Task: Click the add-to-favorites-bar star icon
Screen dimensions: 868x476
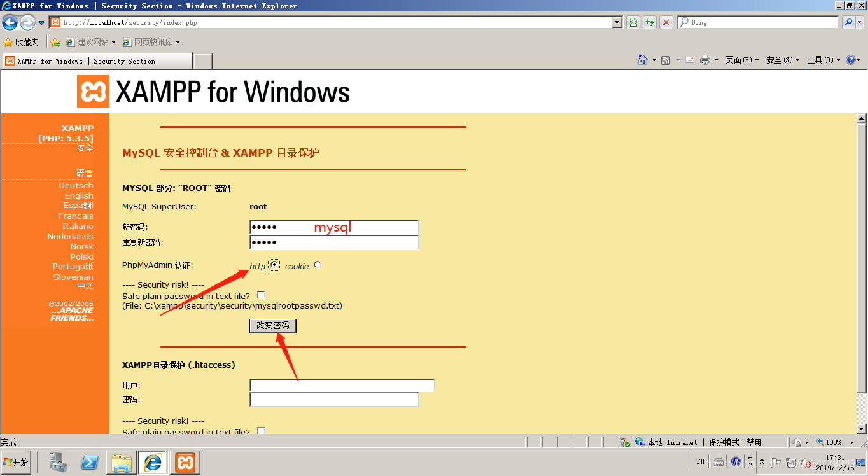Action: click(55, 42)
